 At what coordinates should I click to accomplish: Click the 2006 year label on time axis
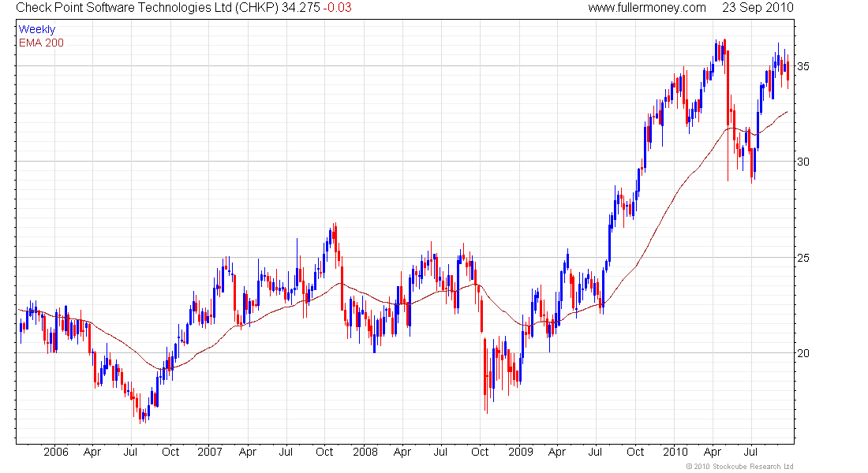click(x=56, y=452)
